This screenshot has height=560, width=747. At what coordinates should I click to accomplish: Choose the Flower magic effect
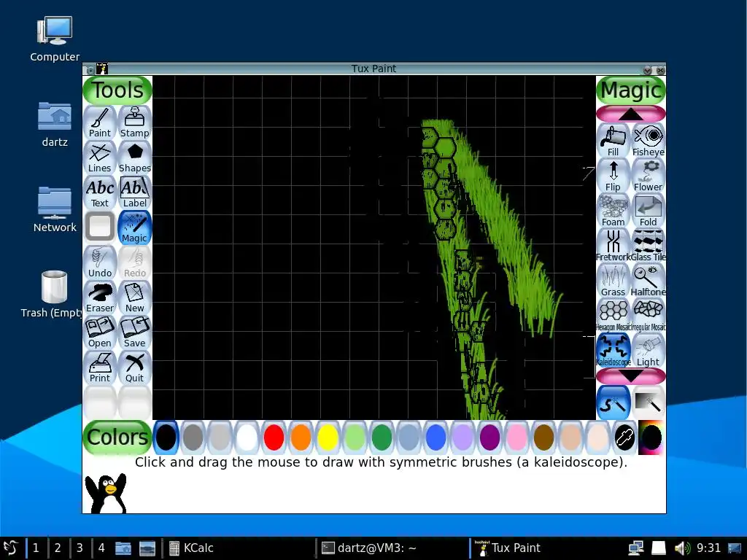pyautogui.click(x=648, y=176)
